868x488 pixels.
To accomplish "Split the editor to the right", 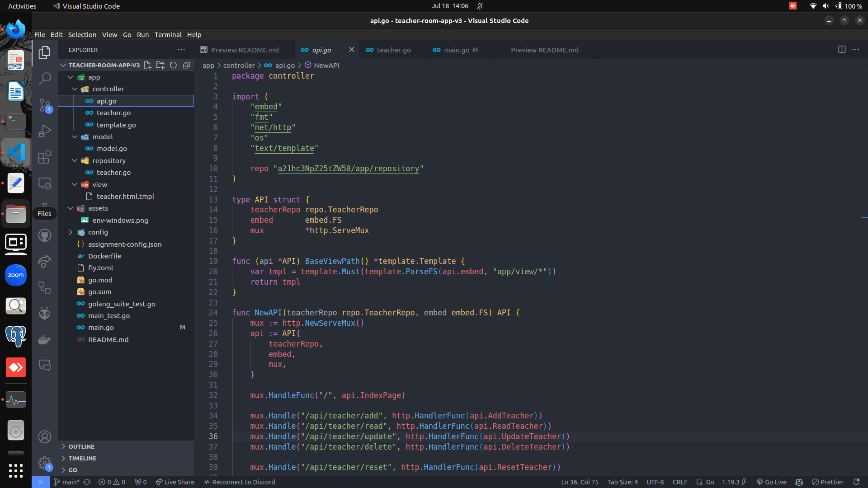I will click(x=842, y=50).
